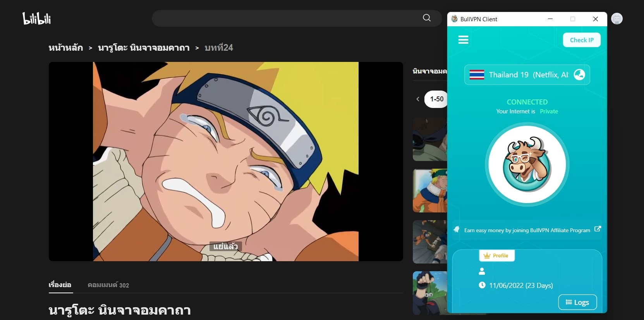Click inside the bilibili search field

click(x=287, y=18)
